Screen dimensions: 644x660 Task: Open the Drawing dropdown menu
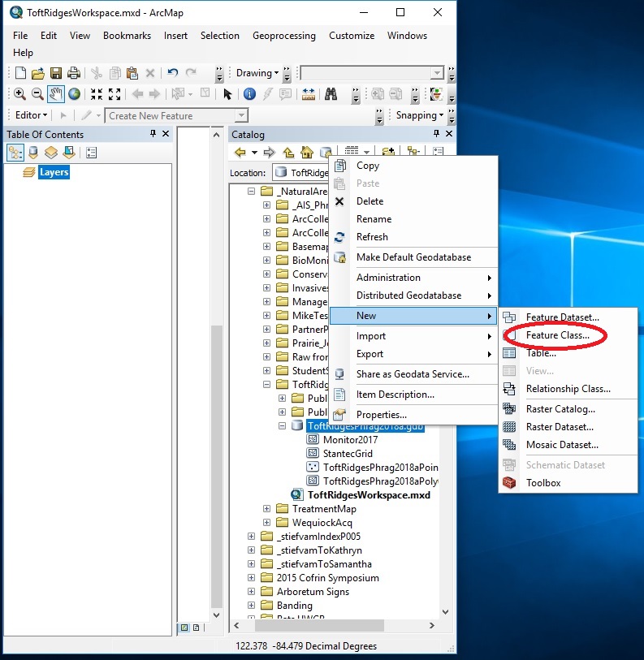[x=257, y=73]
